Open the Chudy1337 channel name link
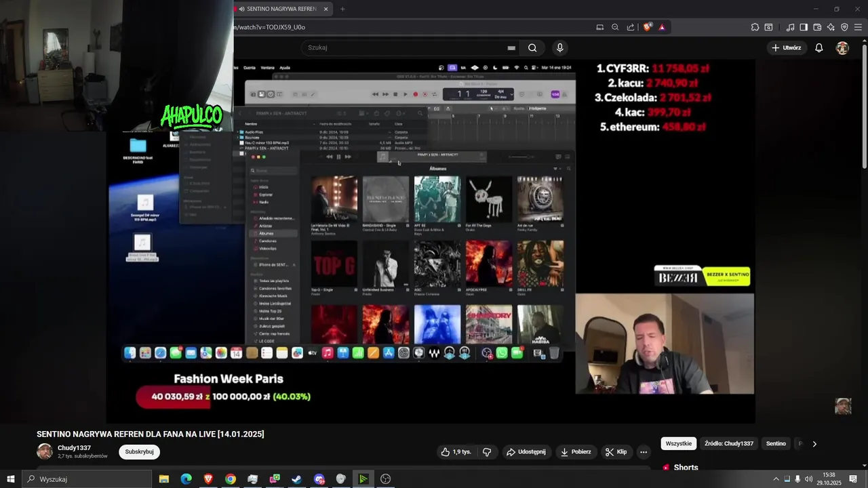Screen dimensions: 868x488 [x=74, y=448]
